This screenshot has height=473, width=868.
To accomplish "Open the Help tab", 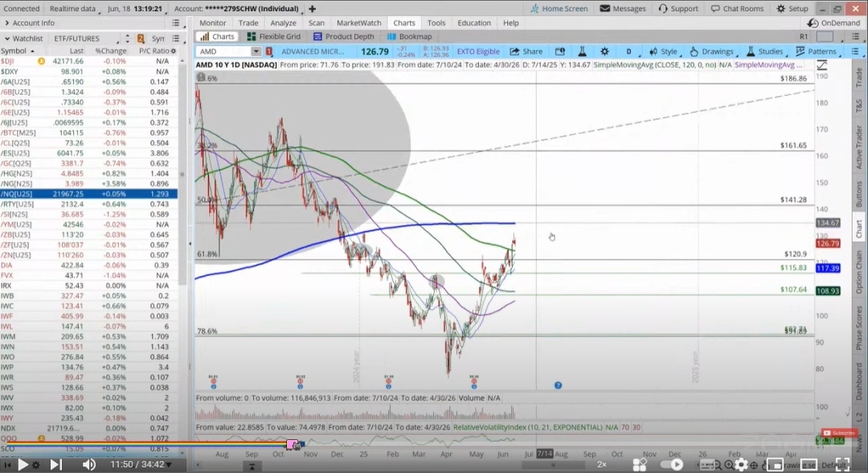I will (510, 23).
